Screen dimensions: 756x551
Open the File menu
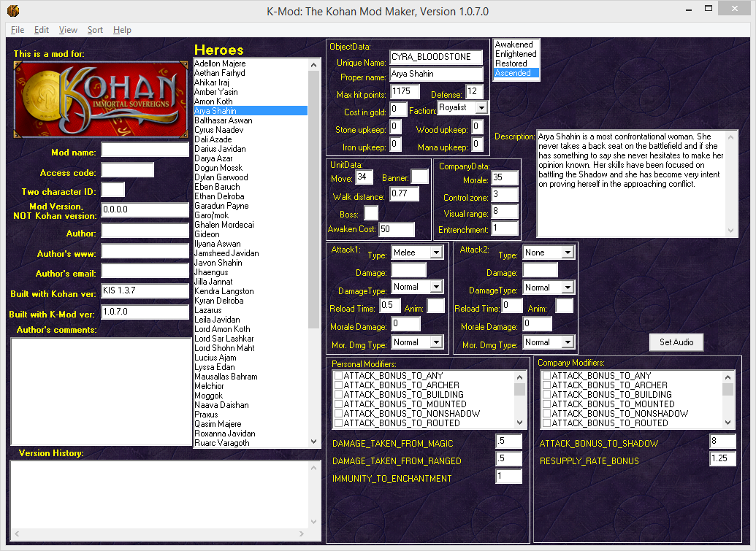18,30
